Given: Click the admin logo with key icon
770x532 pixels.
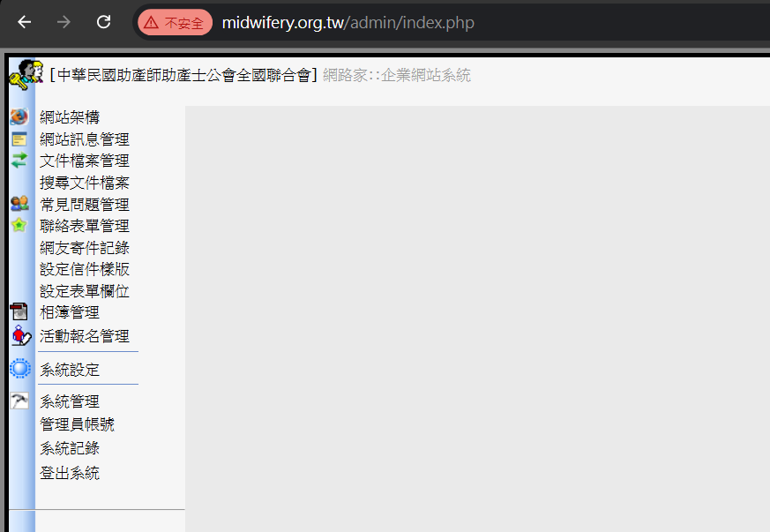Looking at the screenshot, I should point(26,75).
